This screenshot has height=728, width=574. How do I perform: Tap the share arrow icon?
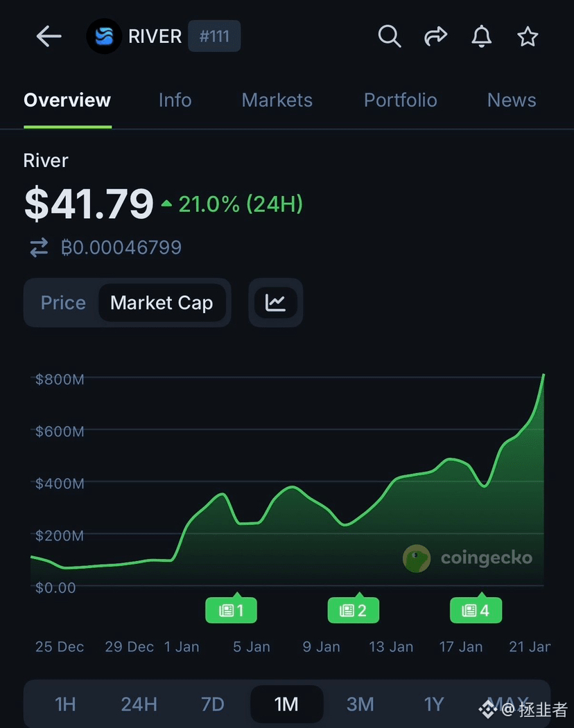click(x=435, y=37)
